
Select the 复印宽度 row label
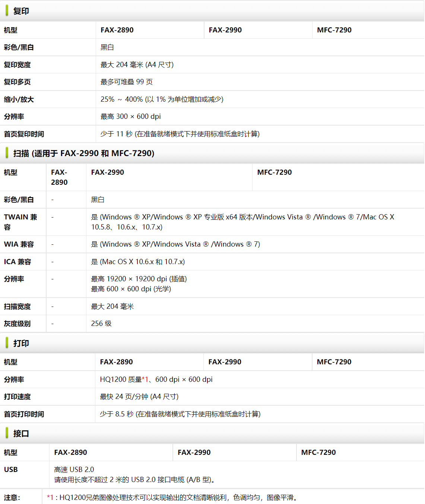pos(18,65)
